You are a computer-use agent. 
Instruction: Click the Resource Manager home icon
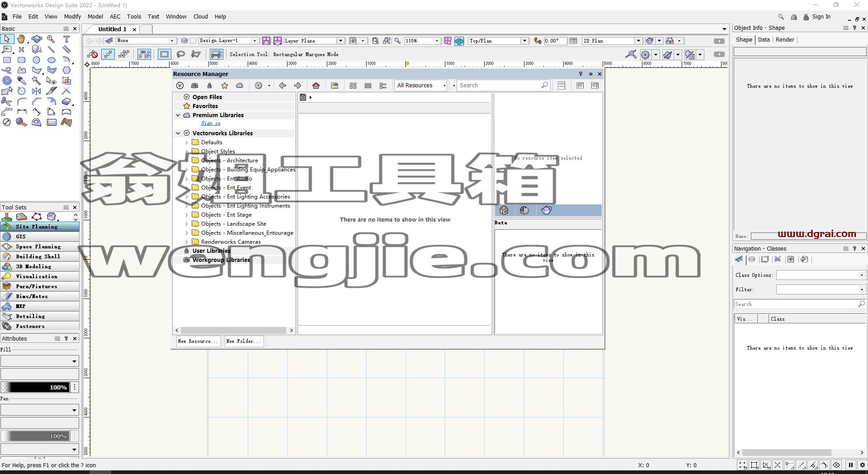[316, 85]
